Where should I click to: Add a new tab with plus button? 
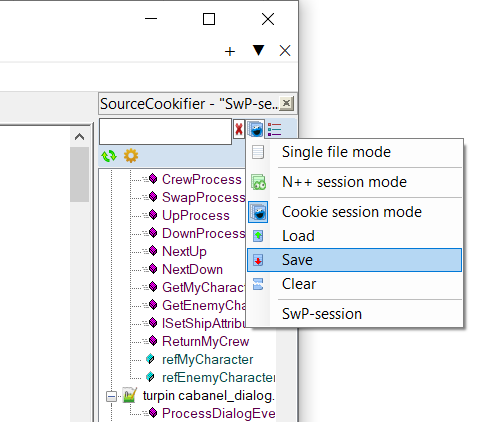[230, 51]
